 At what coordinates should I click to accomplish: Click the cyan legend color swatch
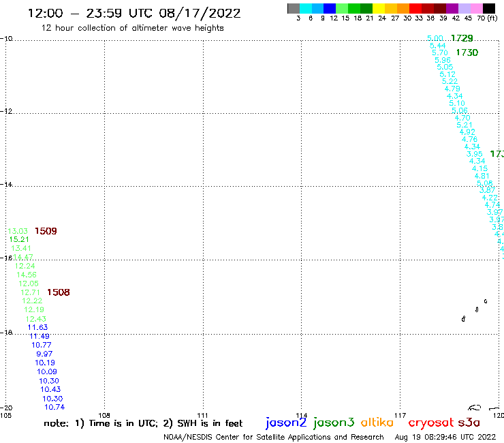(306, 8)
